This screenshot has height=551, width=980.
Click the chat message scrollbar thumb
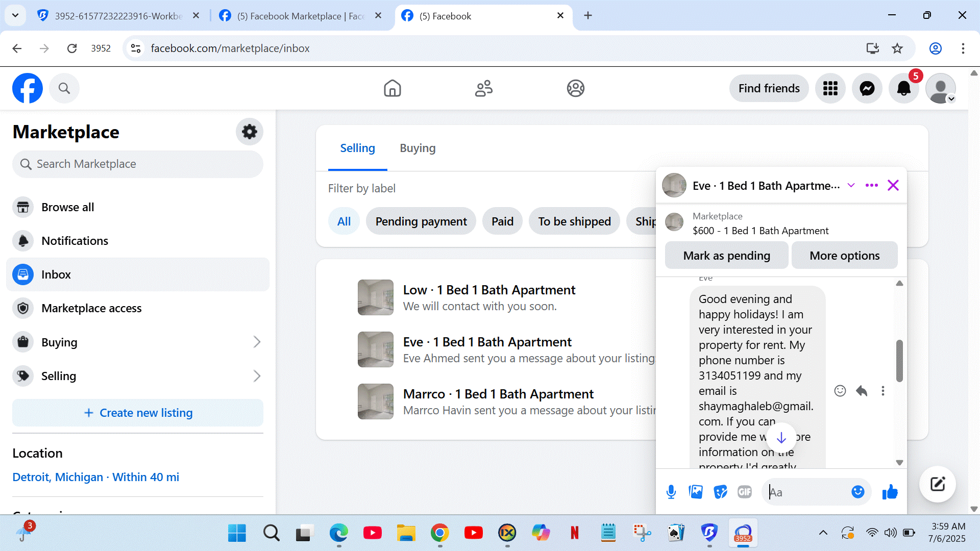pyautogui.click(x=899, y=360)
